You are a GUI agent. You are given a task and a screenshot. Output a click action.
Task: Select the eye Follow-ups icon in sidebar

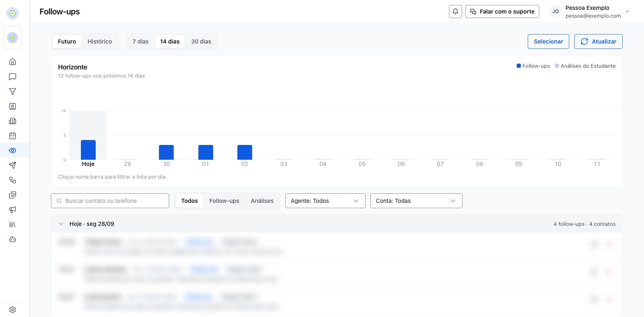[13, 150]
